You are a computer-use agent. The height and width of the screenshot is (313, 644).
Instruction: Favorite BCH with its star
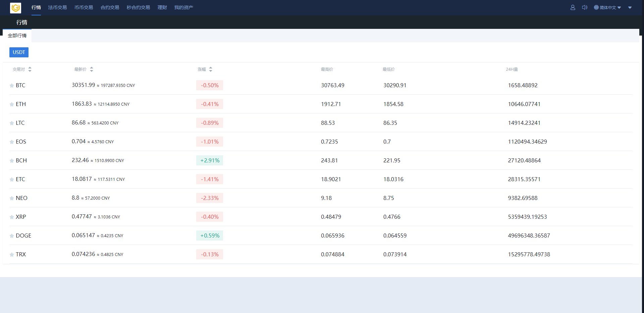[12, 161]
